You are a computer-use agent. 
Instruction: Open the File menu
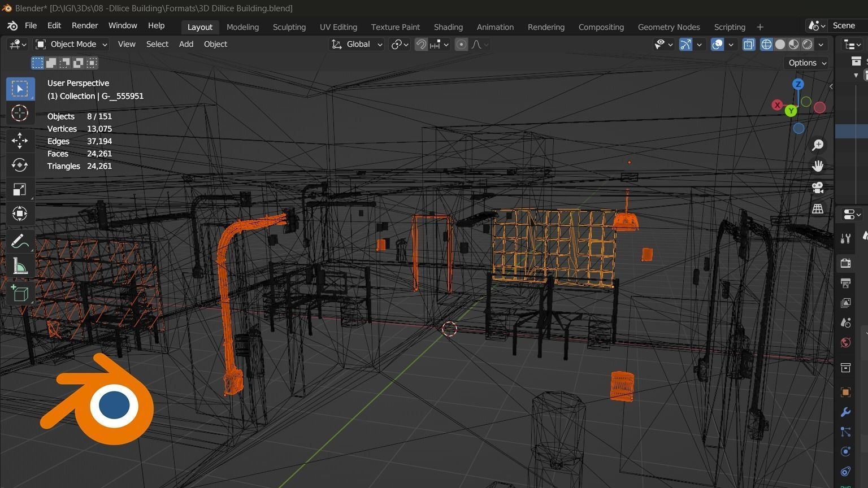point(31,26)
